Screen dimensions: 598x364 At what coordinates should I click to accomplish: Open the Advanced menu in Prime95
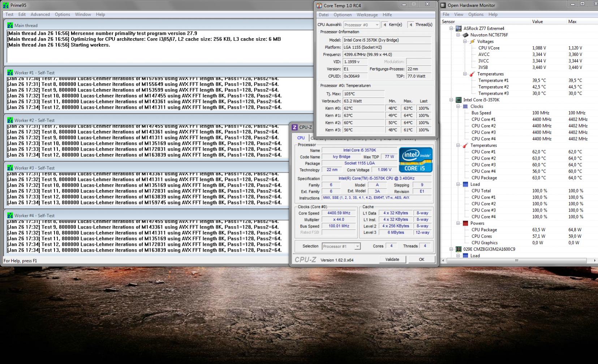tap(40, 14)
